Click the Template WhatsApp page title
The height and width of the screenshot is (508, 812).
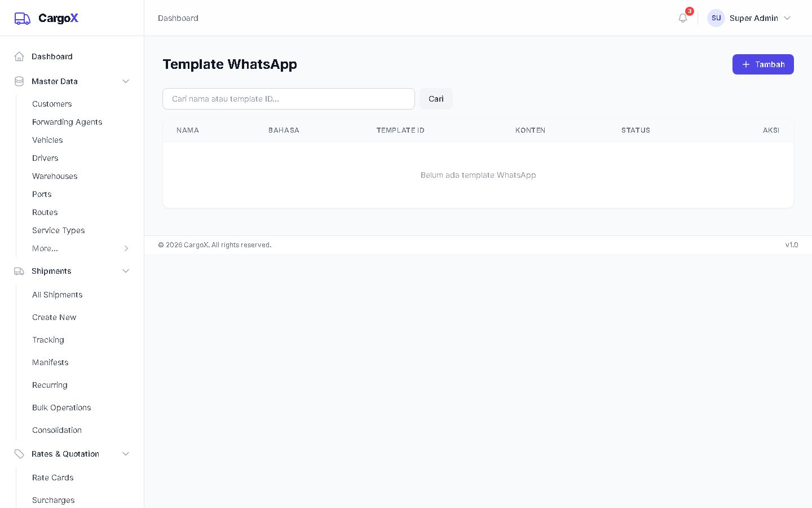(x=230, y=64)
